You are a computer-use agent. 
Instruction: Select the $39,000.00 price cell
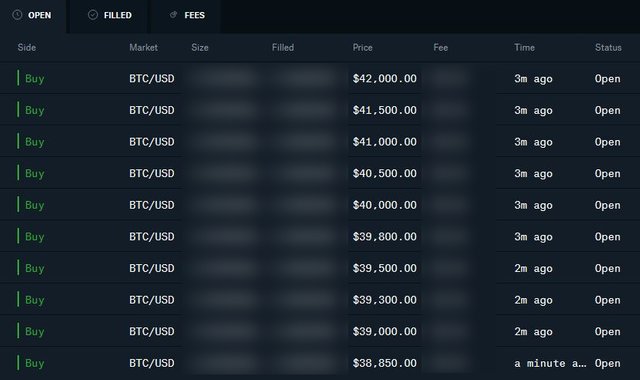384,331
